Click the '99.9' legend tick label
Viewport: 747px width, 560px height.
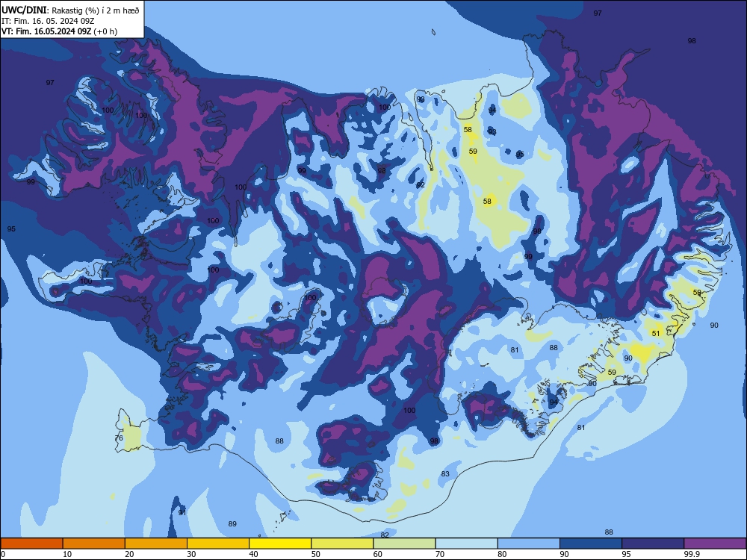click(x=691, y=554)
